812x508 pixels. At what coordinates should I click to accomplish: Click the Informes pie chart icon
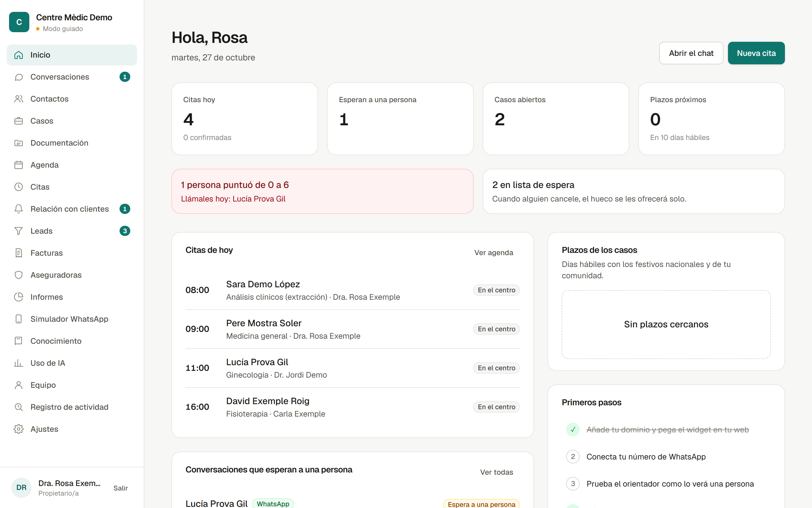(19, 297)
